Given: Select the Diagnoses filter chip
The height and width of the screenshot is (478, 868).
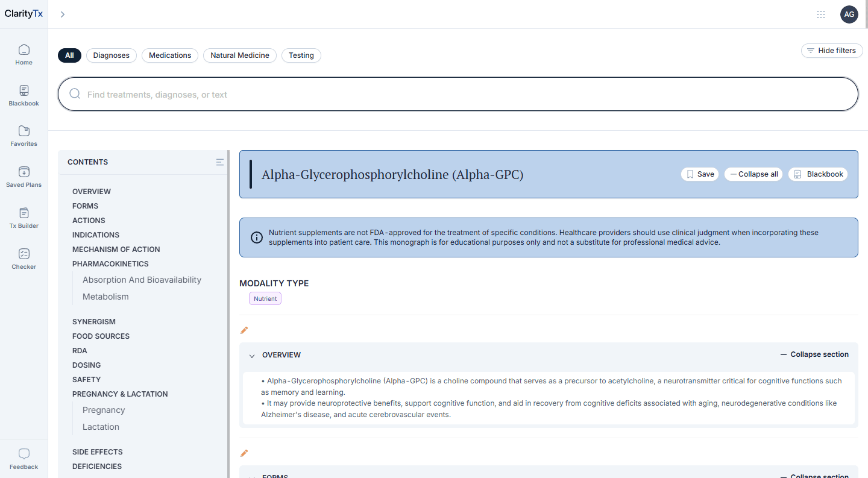Looking at the screenshot, I should point(112,55).
